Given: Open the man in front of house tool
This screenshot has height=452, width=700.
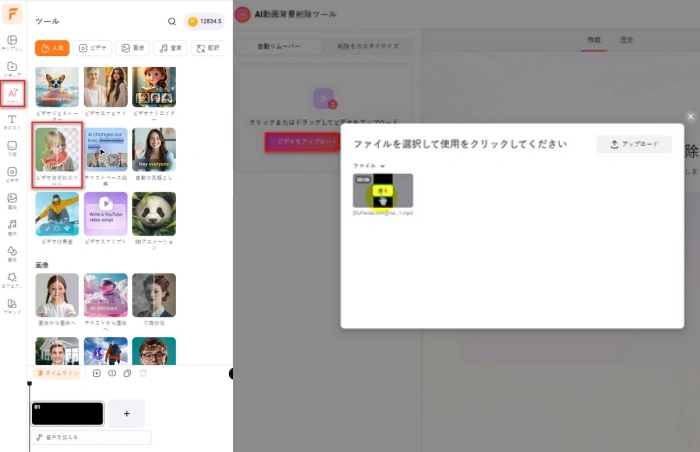Looking at the screenshot, I should pyautogui.click(x=57, y=351).
